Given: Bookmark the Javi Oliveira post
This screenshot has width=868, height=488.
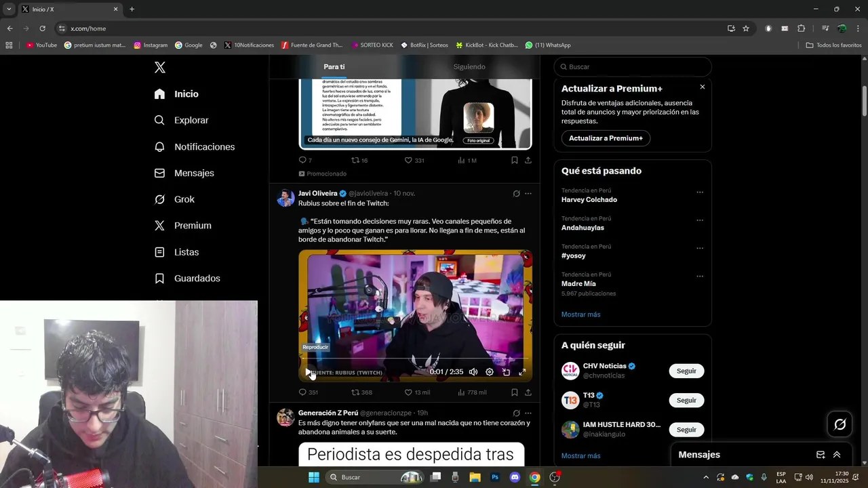Looking at the screenshot, I should tap(515, 392).
